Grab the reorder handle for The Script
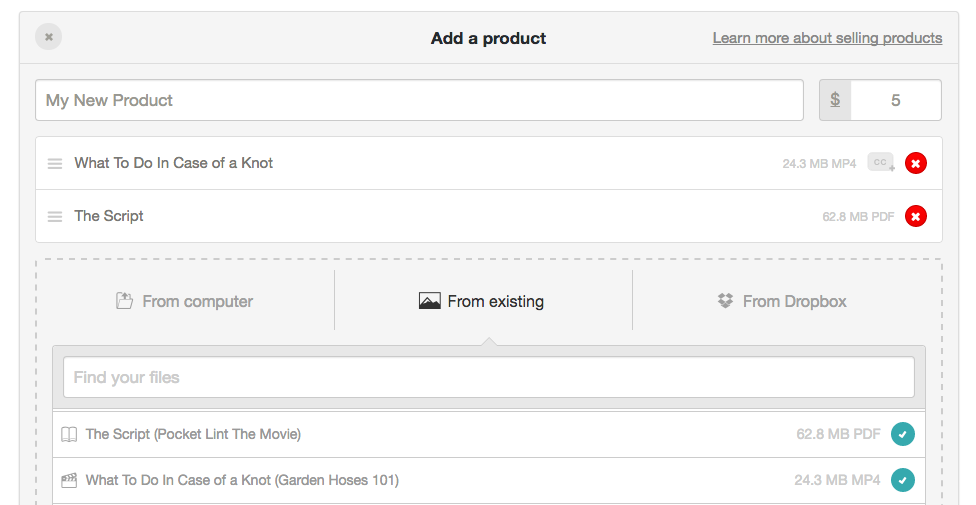 tap(55, 217)
